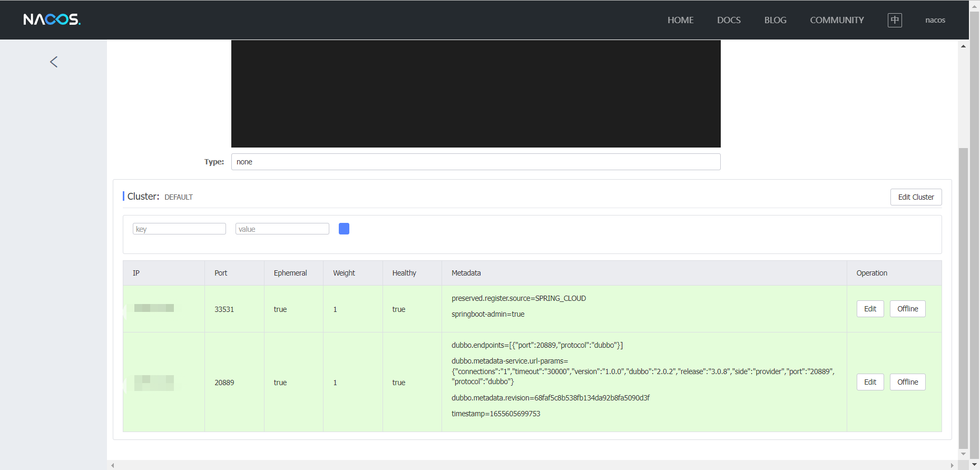Select port value 33531
The width and height of the screenshot is (980, 470).
(224, 309)
